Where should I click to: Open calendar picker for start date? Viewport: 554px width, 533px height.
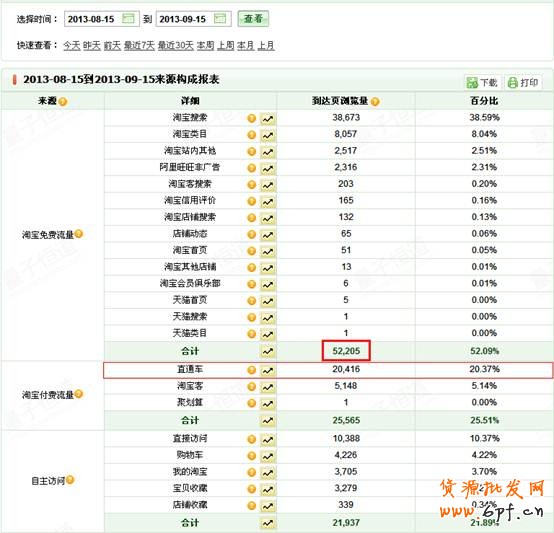[128, 18]
